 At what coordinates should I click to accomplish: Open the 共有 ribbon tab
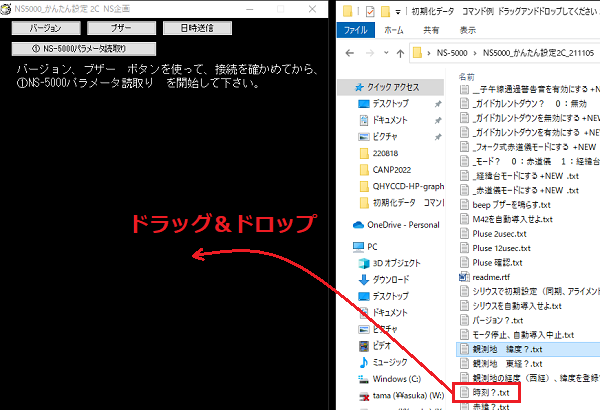pyautogui.click(x=431, y=30)
